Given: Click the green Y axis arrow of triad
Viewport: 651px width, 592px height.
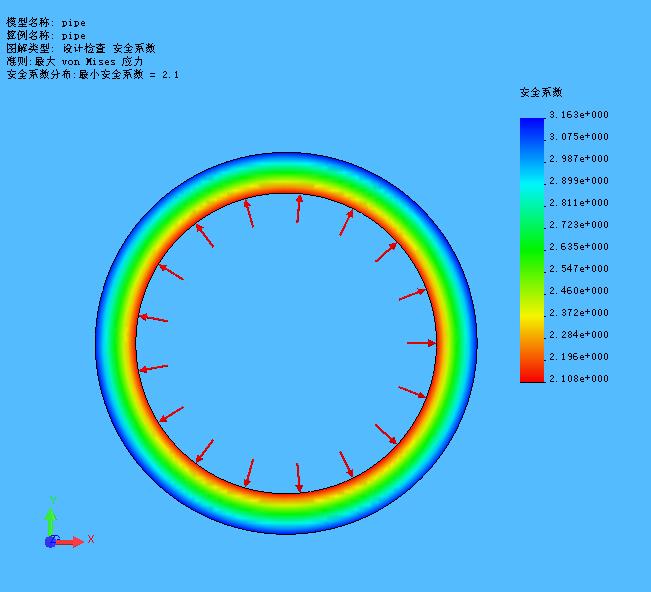Looking at the screenshot, I should (51, 520).
